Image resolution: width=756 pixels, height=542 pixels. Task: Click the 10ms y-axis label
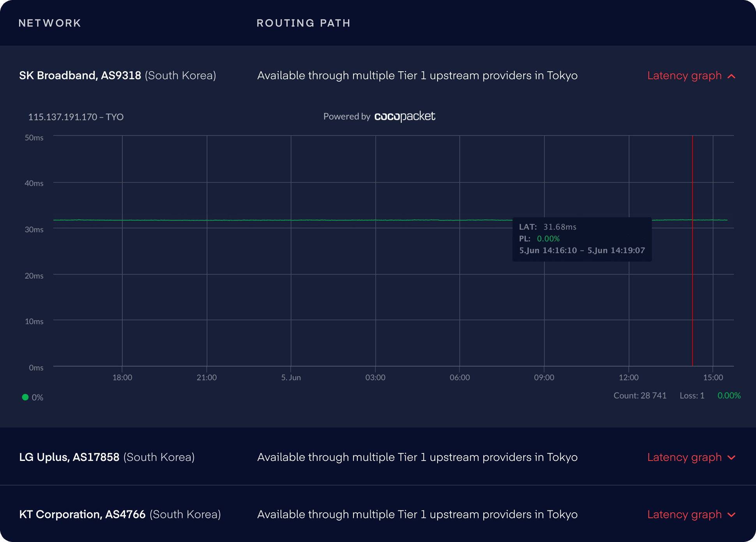click(34, 321)
